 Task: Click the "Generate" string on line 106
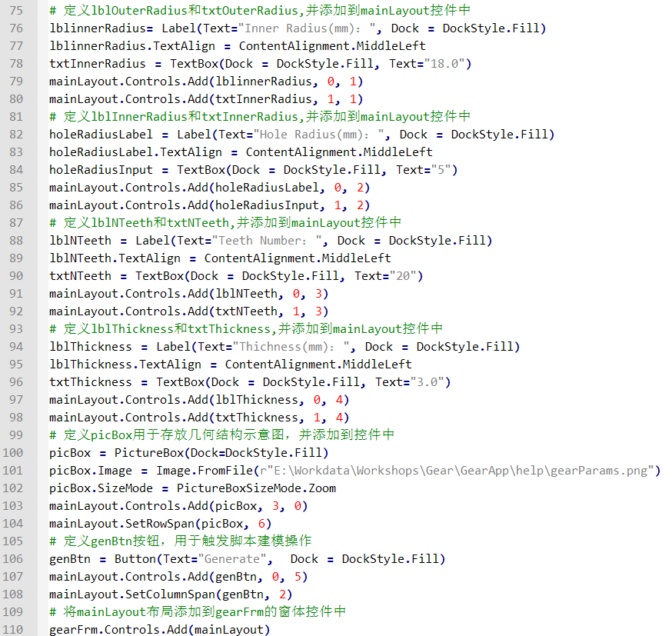click(x=232, y=559)
